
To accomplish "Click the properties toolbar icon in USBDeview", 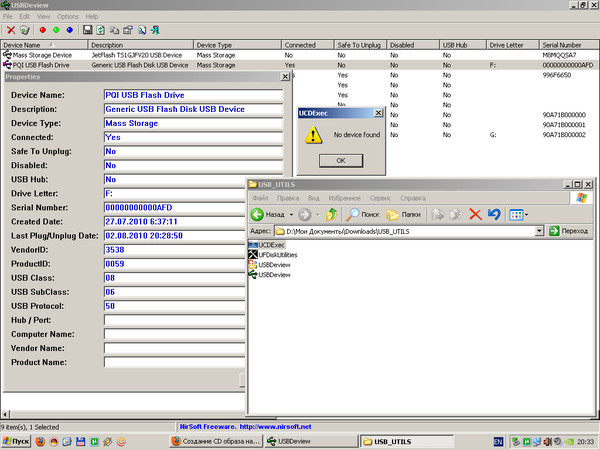I will [x=128, y=30].
